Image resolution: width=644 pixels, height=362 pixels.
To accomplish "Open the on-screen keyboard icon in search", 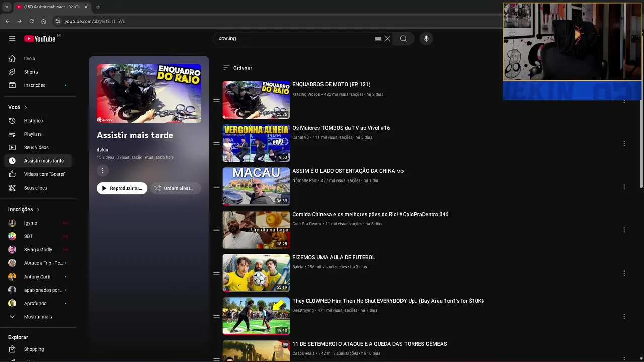I will coord(378,39).
